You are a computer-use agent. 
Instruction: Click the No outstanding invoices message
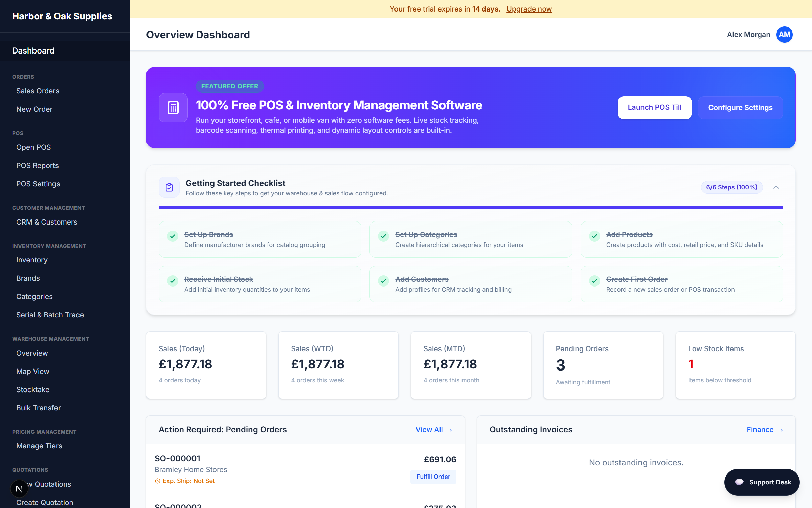pyautogui.click(x=636, y=463)
